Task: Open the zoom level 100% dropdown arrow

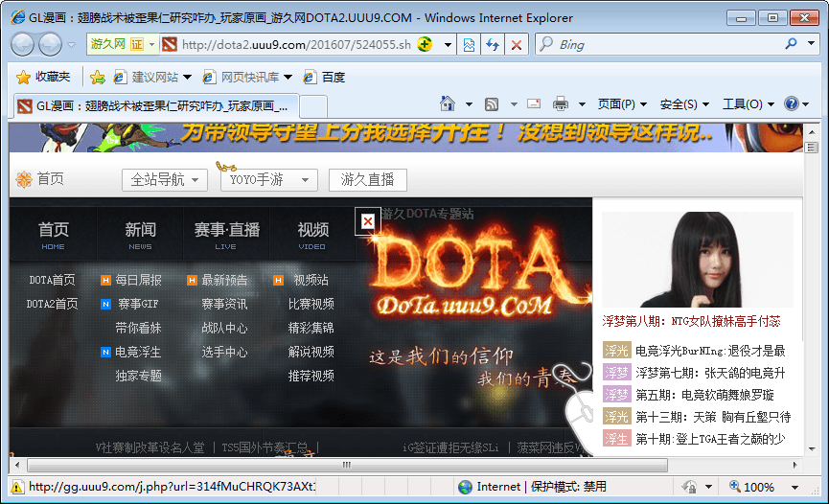Action: click(x=794, y=487)
